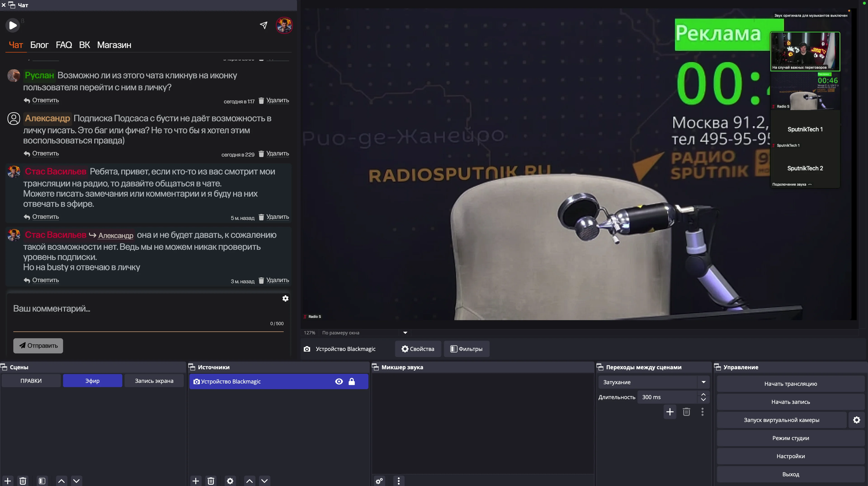Toggle lock on Устройство Blackmagic source
Image resolution: width=868 pixels, height=486 pixels.
tap(351, 381)
